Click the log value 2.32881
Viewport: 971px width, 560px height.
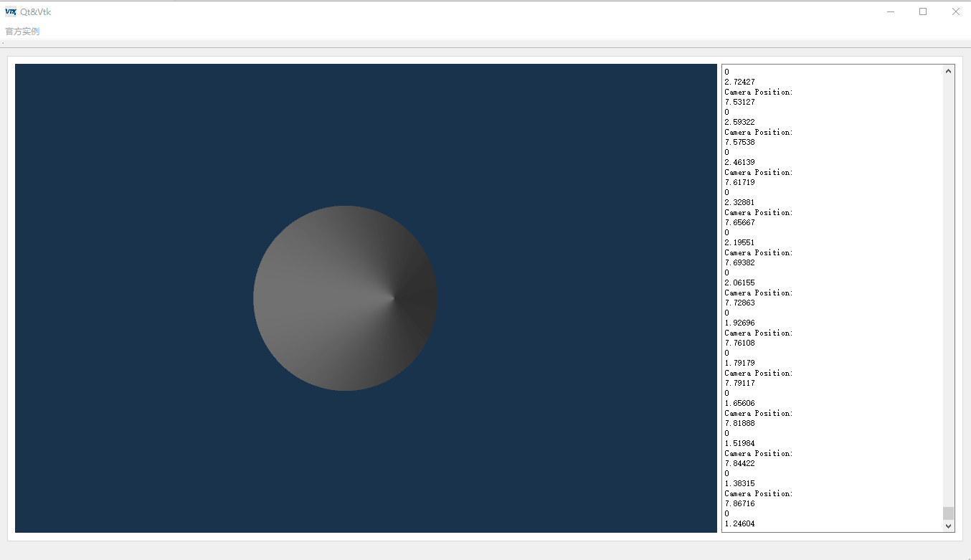(x=739, y=203)
